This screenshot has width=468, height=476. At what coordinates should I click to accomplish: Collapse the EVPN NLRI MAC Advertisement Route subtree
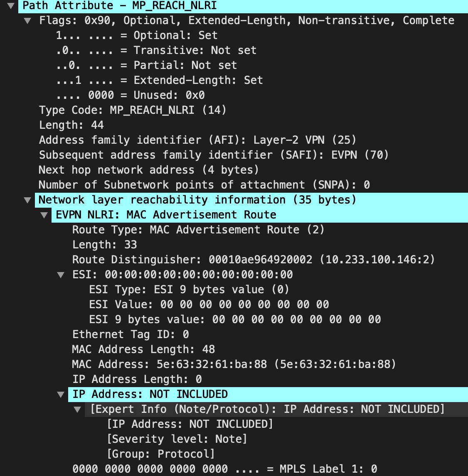[x=44, y=215]
